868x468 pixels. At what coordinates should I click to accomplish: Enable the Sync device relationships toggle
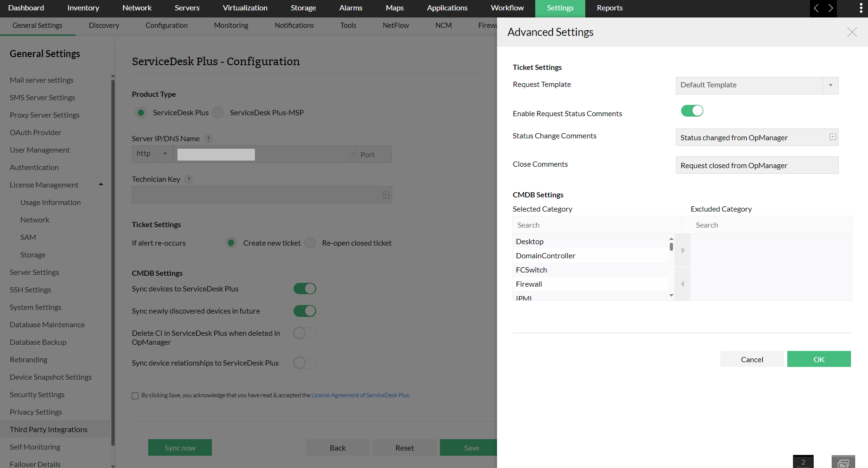304,363
